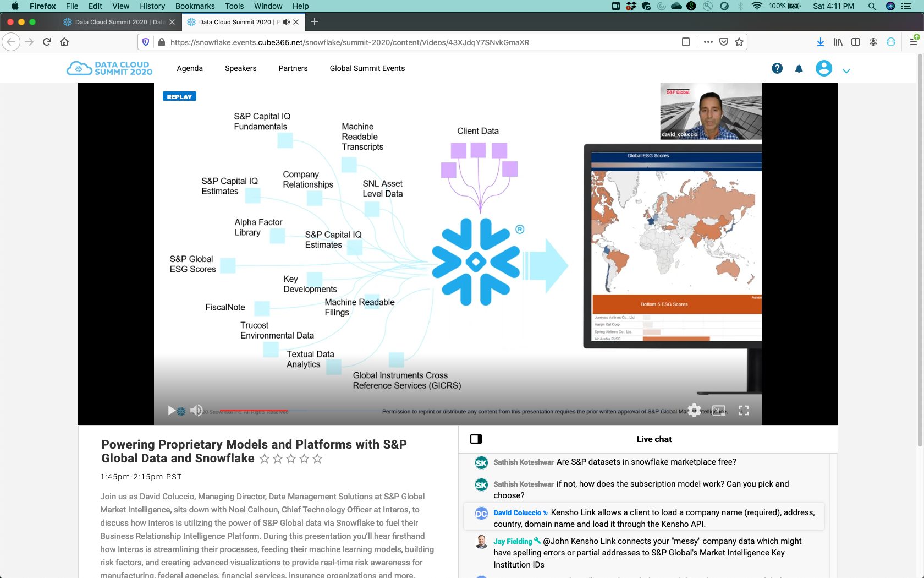Click the Data Cloud Summit 2020 logo
This screenshot has height=578, width=924.
tap(109, 68)
